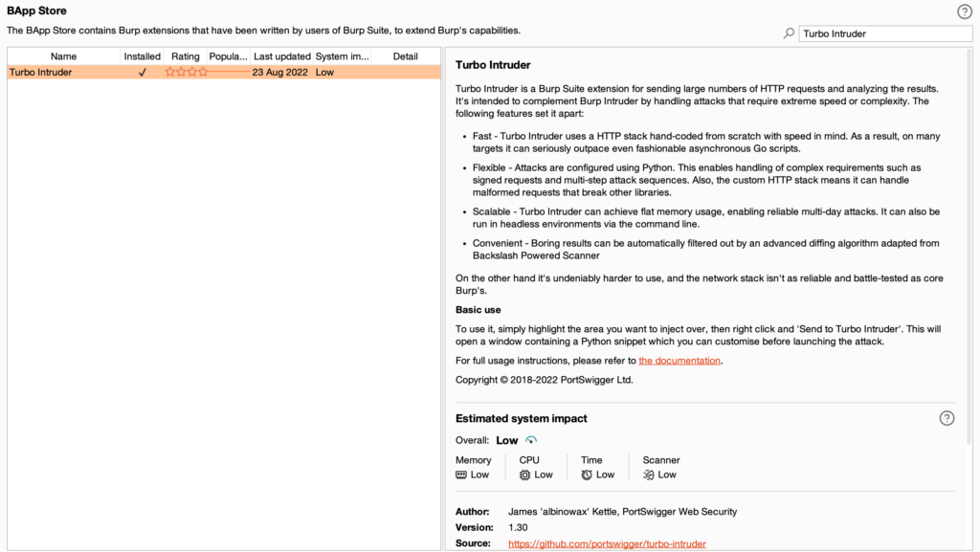Click the Basic use heading
This screenshot has height=552, width=980.
(x=479, y=310)
